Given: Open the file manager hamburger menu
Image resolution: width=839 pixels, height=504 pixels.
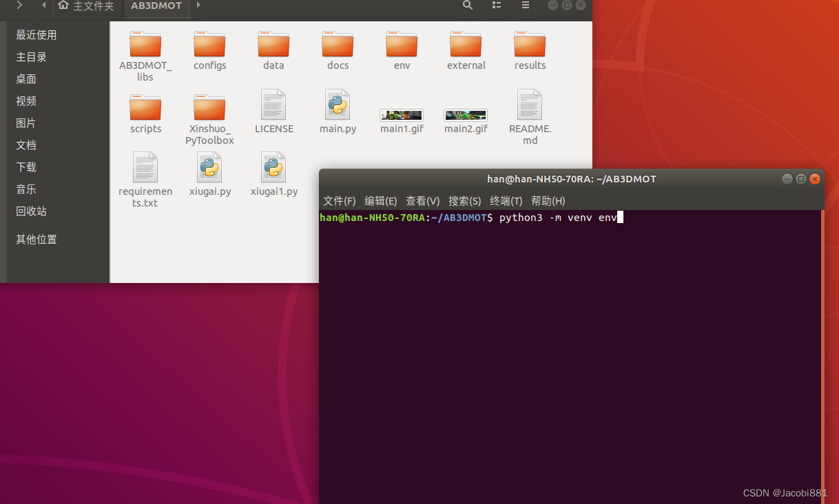Looking at the screenshot, I should (526, 6).
